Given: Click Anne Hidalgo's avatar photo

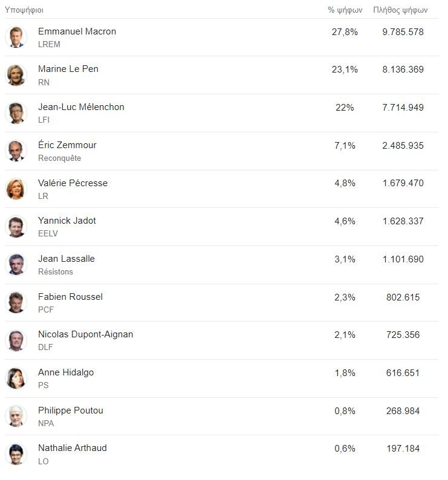Looking at the screenshot, I should 16,378.
